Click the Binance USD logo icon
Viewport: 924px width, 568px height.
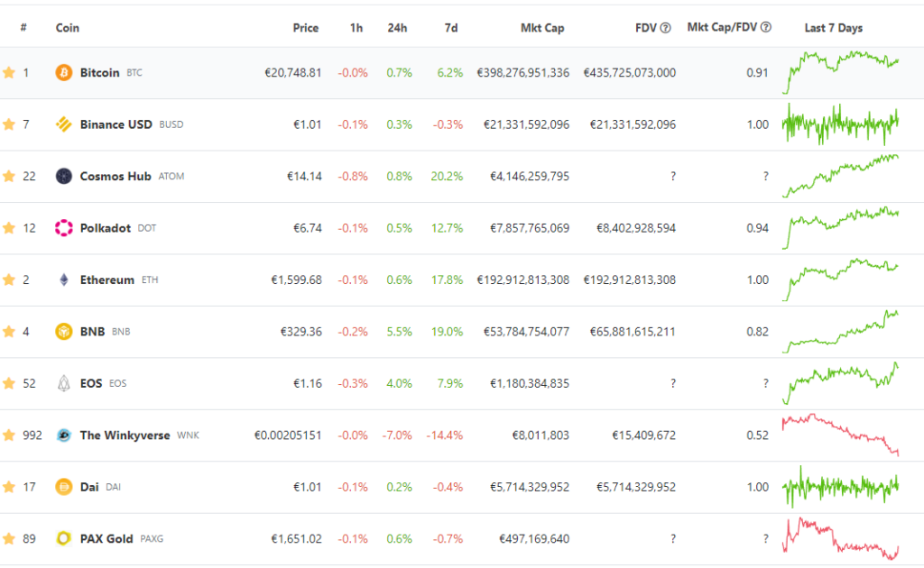click(64, 124)
